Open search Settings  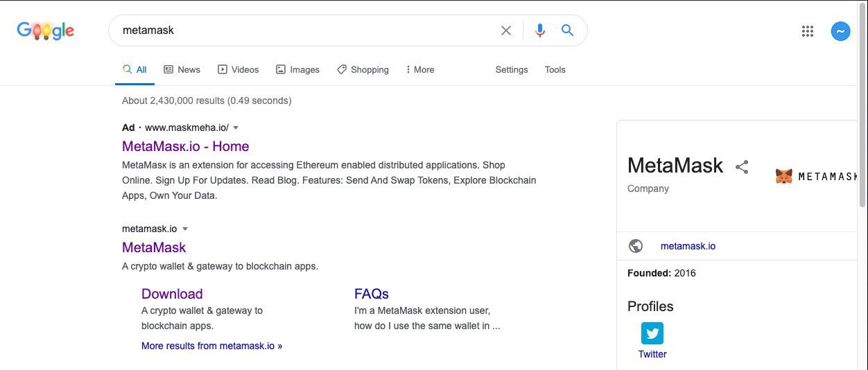512,69
